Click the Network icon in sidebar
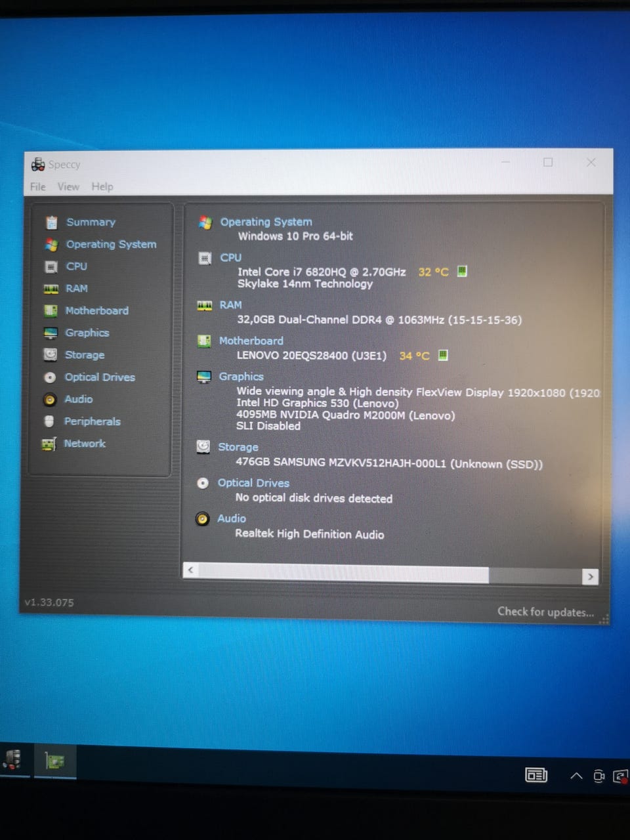Viewport: 630px width, 840px height. [x=49, y=444]
